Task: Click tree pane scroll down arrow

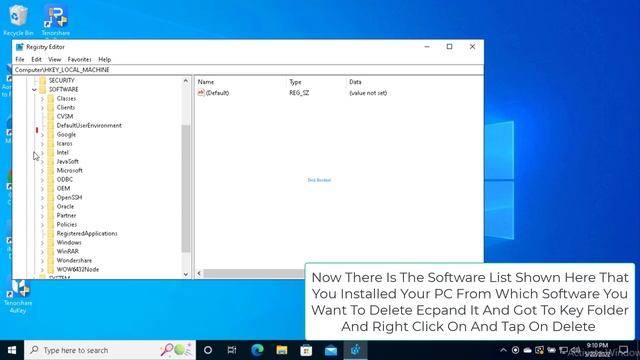Action: pos(186,274)
